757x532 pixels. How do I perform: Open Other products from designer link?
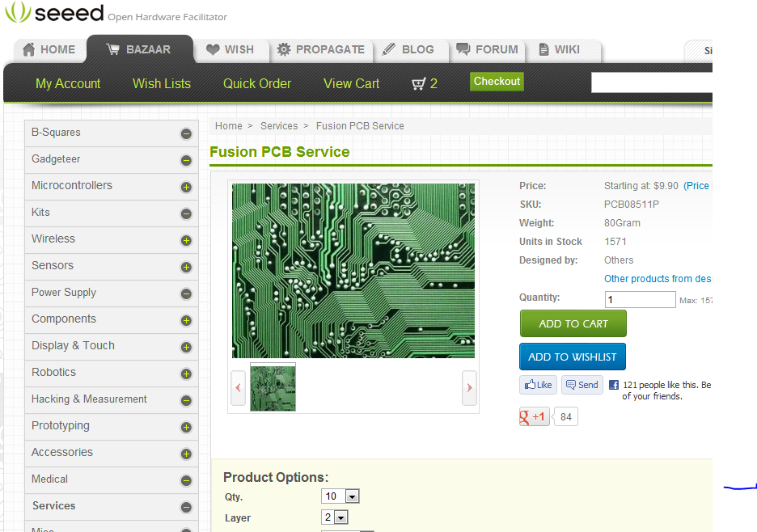[658, 279]
